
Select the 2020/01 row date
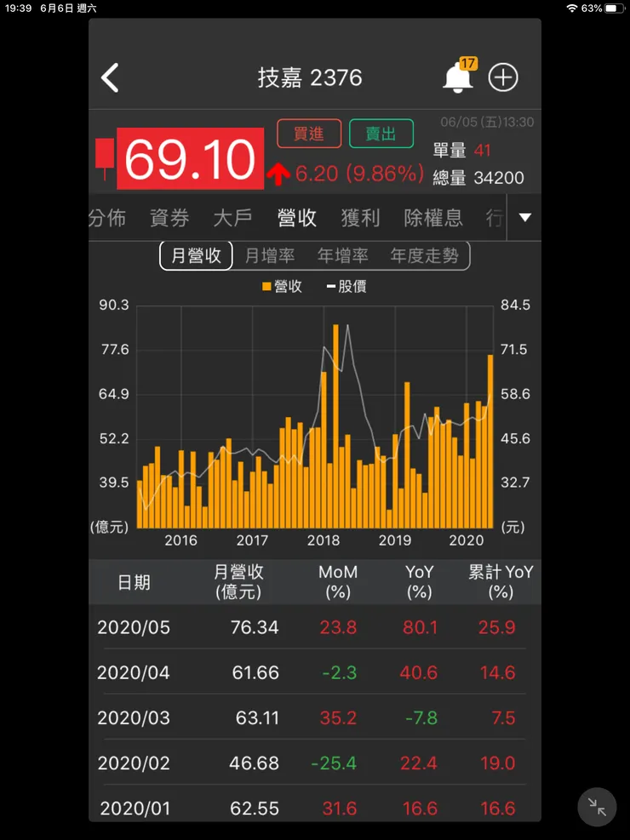(135, 808)
